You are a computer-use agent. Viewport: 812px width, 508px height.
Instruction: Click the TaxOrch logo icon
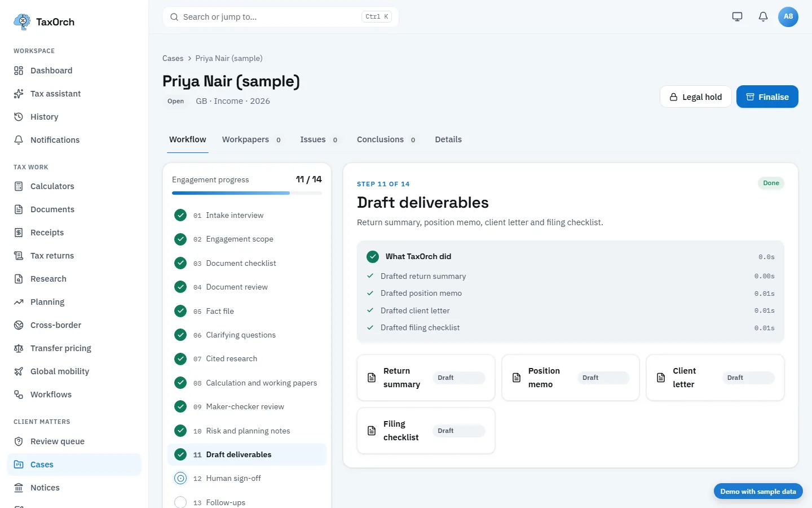click(x=22, y=22)
